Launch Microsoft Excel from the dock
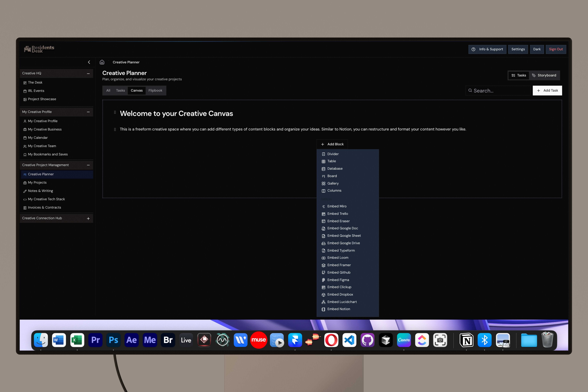 [77, 340]
